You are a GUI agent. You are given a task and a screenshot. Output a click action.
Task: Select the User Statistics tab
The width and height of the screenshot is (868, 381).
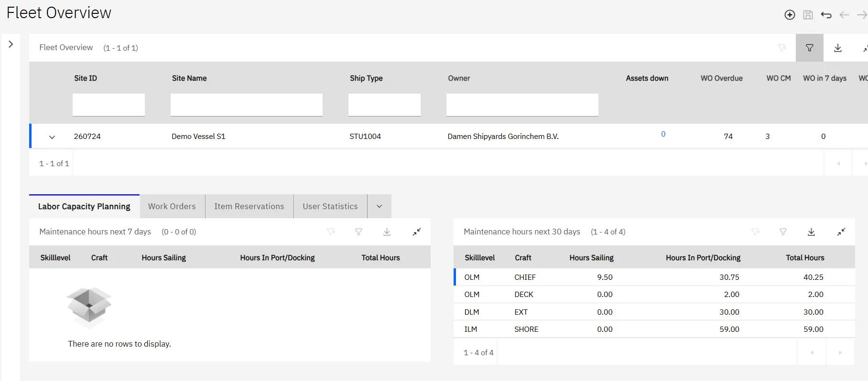click(330, 206)
